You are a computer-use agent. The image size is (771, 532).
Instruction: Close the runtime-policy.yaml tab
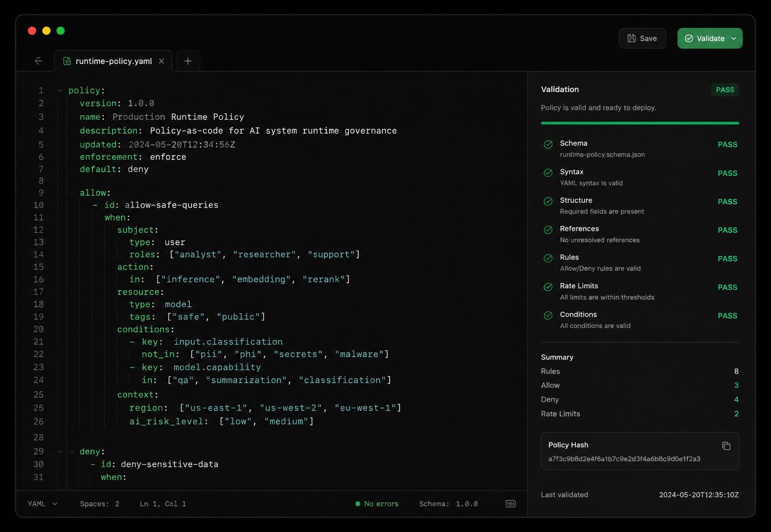click(161, 61)
